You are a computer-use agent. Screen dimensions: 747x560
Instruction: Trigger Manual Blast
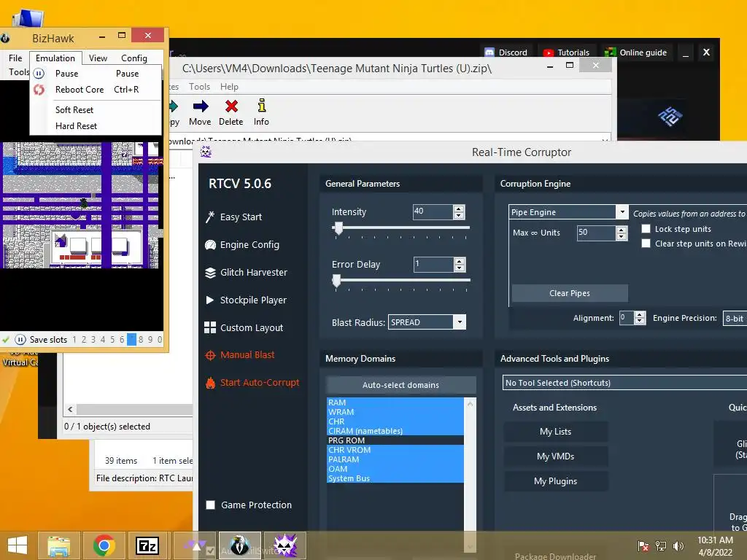click(239, 355)
